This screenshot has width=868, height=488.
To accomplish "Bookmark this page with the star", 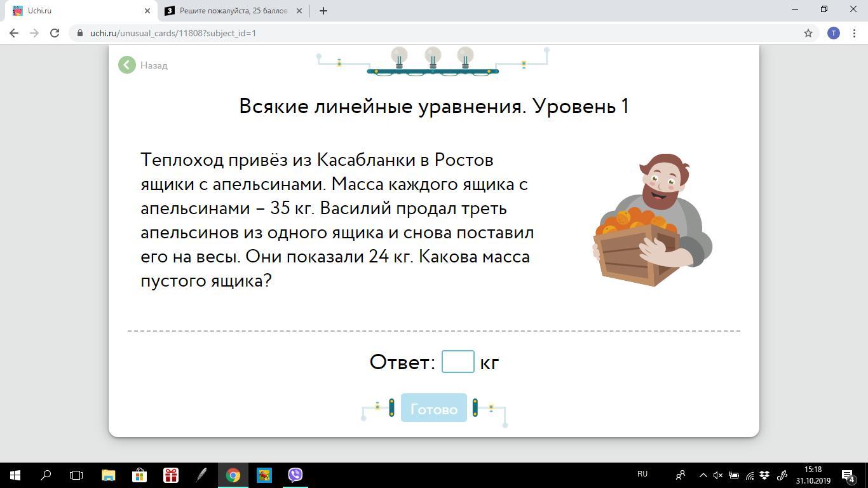I will pyautogui.click(x=808, y=33).
